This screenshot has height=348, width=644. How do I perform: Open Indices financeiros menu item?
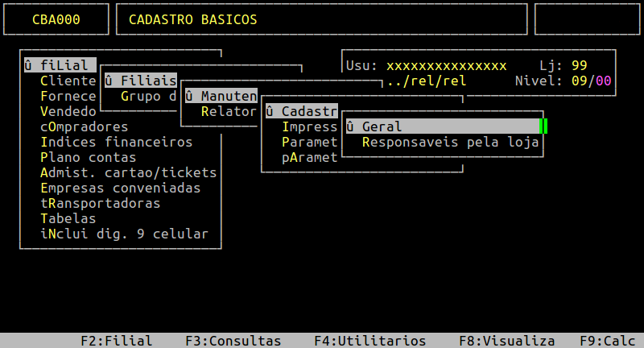click(x=116, y=142)
